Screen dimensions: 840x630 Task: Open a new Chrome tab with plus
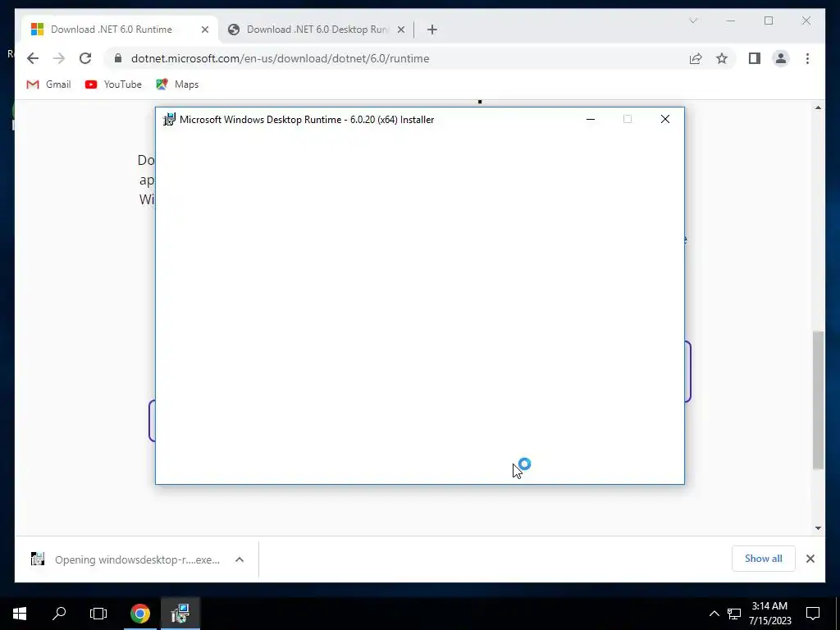pos(432,30)
